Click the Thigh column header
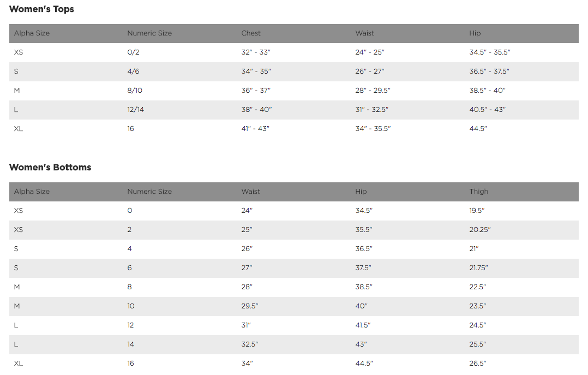The width and height of the screenshot is (588, 375). pos(478,192)
